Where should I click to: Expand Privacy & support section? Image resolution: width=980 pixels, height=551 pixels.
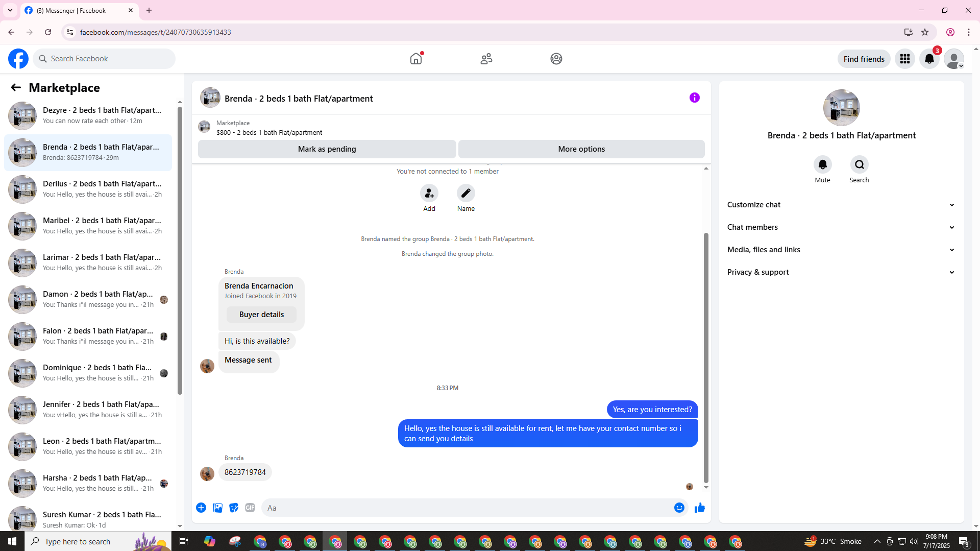(842, 272)
